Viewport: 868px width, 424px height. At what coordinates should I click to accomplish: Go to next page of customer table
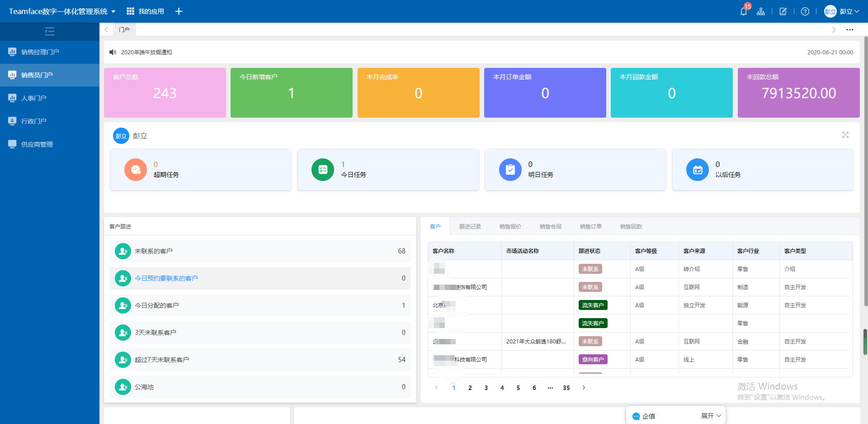click(x=584, y=388)
